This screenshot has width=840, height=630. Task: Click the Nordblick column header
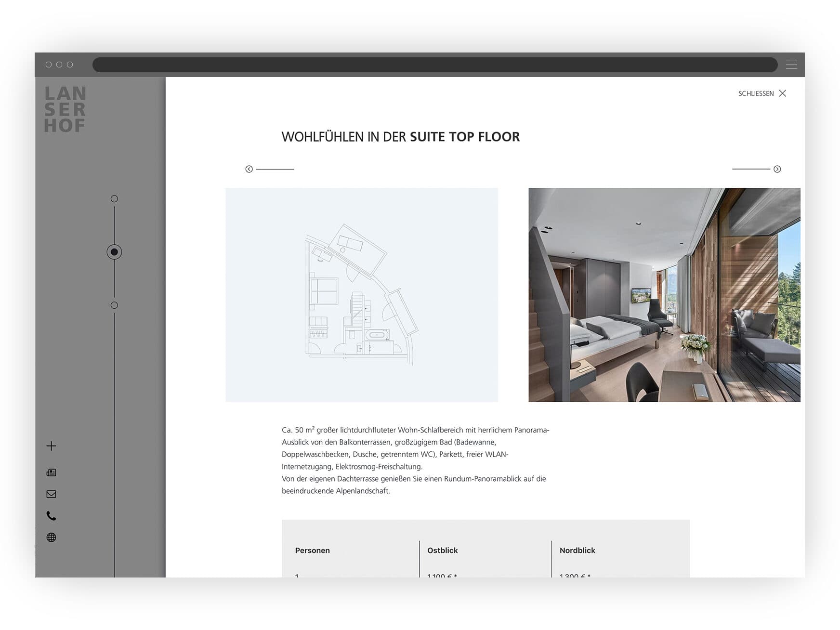point(577,551)
